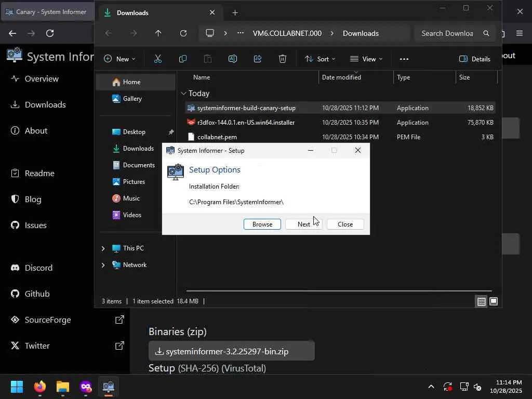Screen dimensions: 532x399
Task: Switch to large thumbnails view icon in status bar
Action: click(494, 301)
